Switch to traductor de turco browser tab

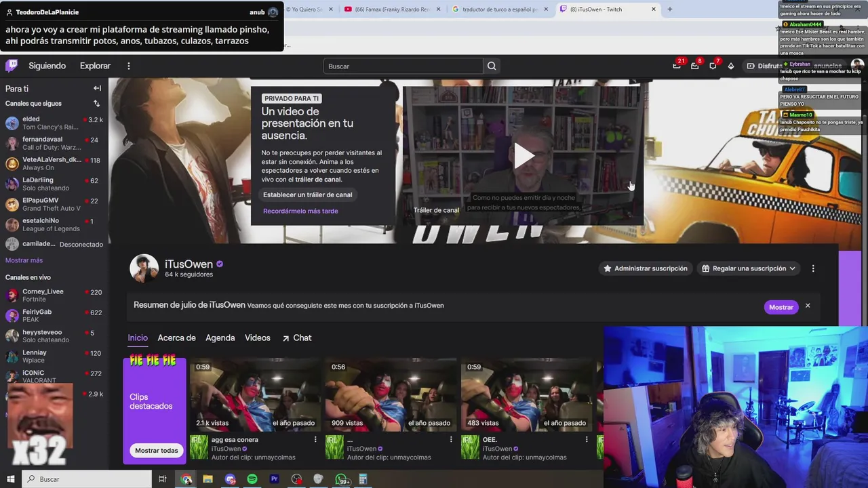(x=500, y=9)
